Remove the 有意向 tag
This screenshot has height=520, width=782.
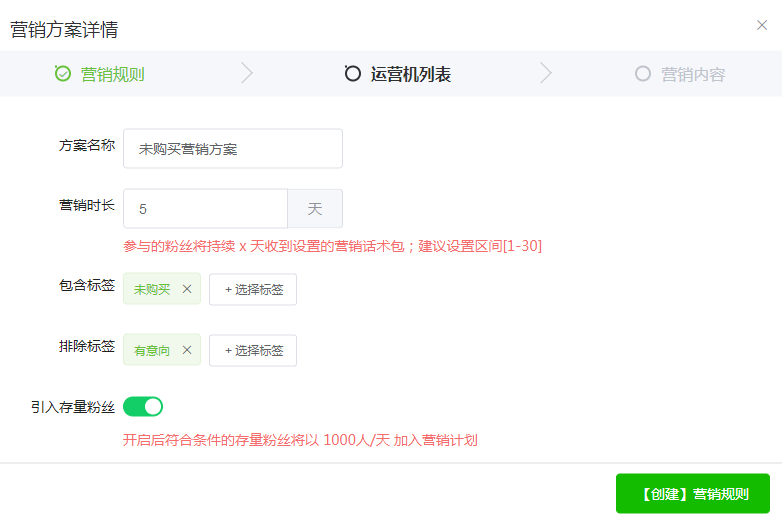[x=187, y=350]
